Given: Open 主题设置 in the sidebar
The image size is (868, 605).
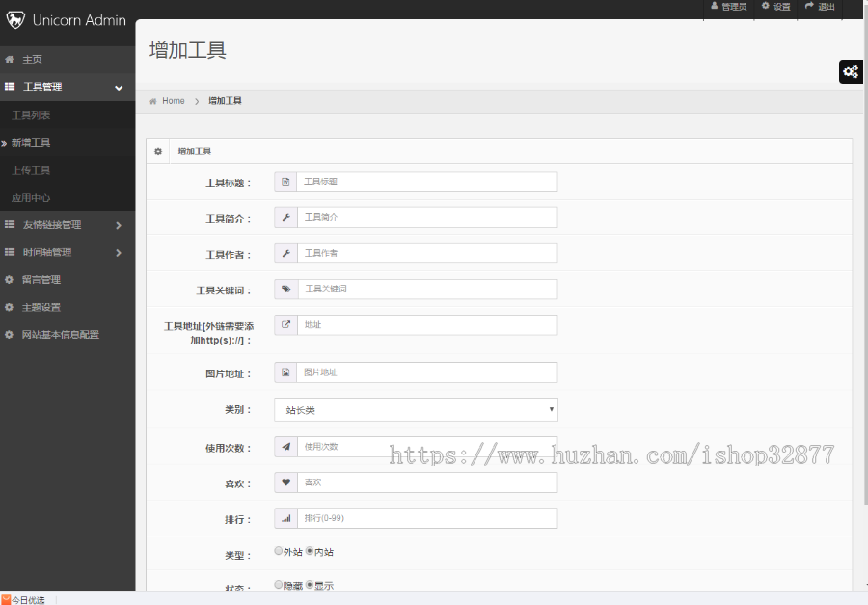Looking at the screenshot, I should 41,307.
